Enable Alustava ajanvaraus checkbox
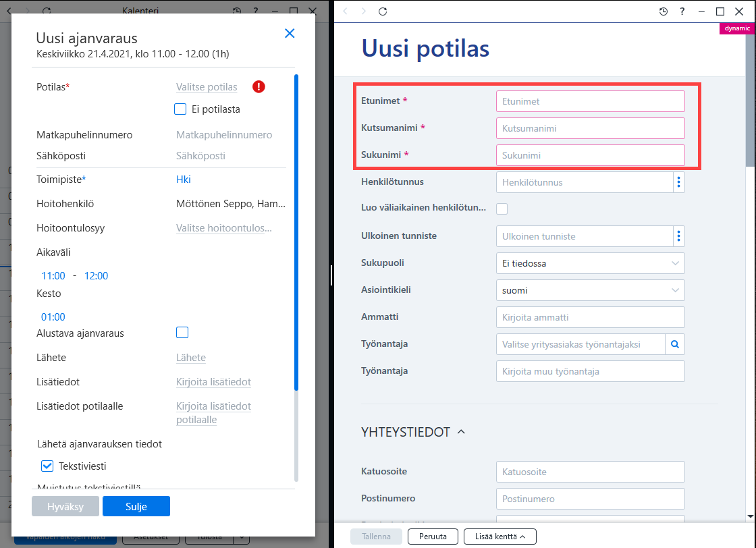756x548 pixels. click(x=182, y=333)
